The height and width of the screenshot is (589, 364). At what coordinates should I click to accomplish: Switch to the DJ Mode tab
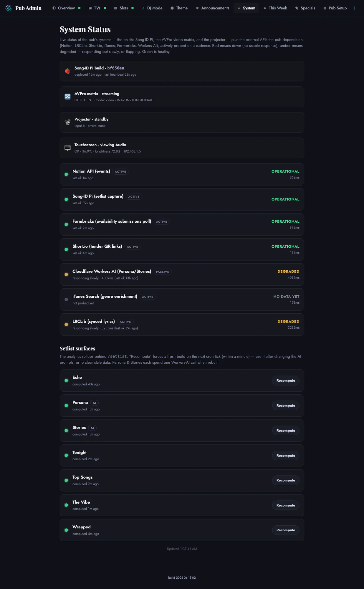[x=152, y=8]
